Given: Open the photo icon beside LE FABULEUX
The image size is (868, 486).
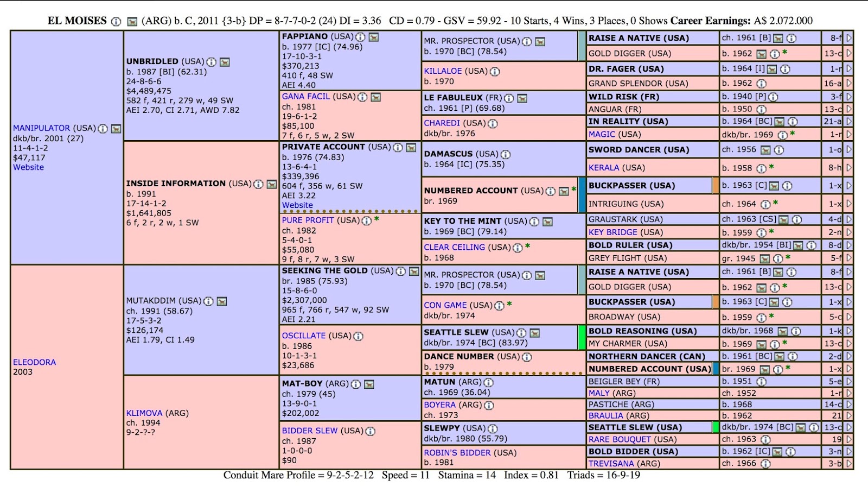Looking at the screenshot, I should click(x=522, y=98).
